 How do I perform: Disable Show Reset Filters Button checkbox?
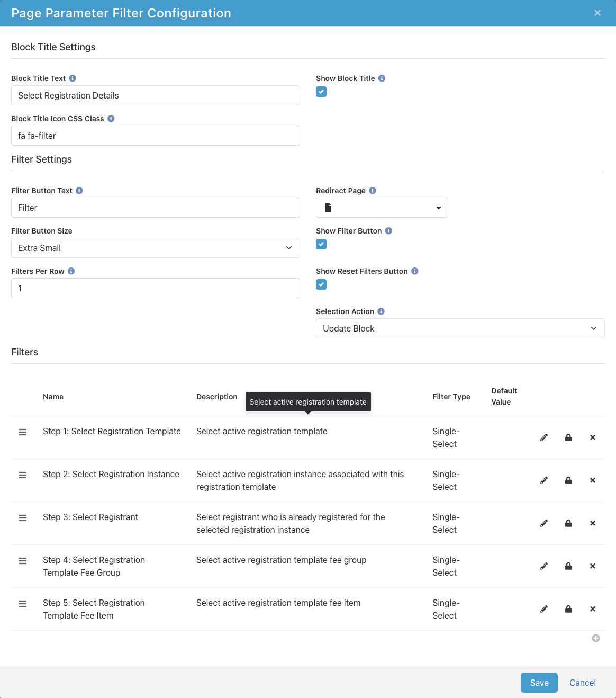[321, 284]
